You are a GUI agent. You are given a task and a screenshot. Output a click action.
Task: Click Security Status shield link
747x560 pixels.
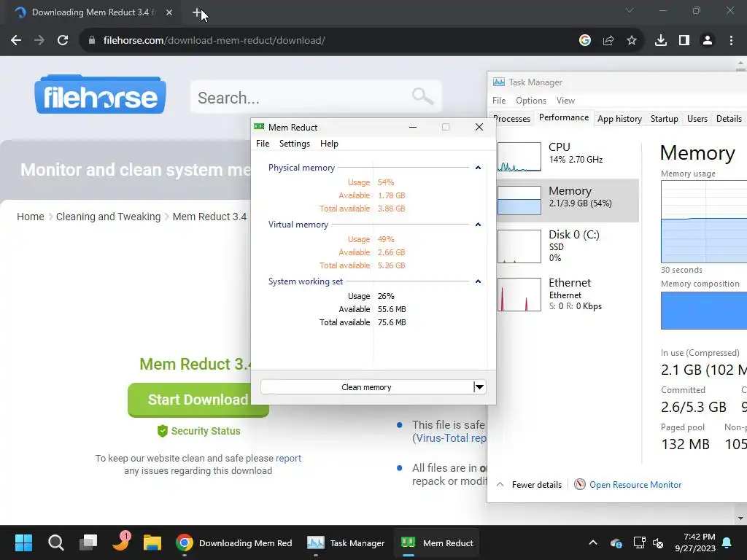point(198,431)
